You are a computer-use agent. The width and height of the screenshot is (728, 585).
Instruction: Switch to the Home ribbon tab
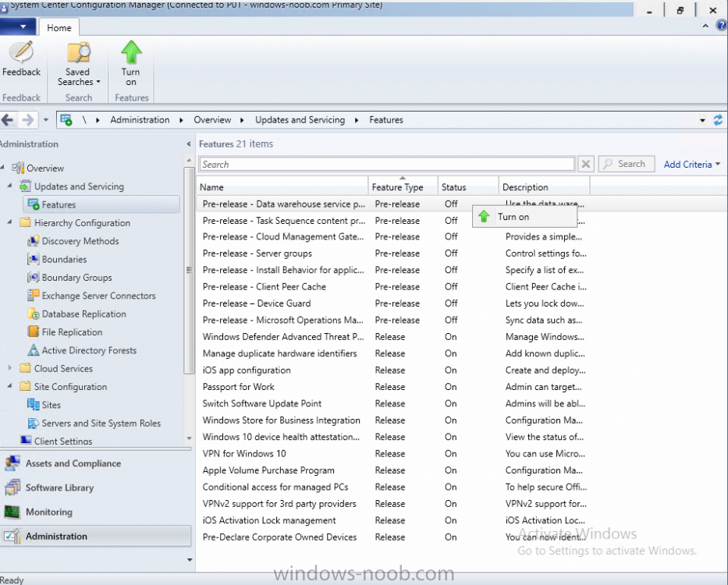pos(59,28)
